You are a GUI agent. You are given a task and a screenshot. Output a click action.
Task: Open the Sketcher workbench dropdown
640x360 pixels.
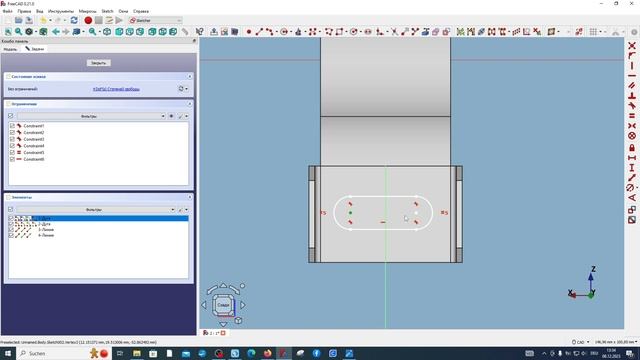pos(155,20)
